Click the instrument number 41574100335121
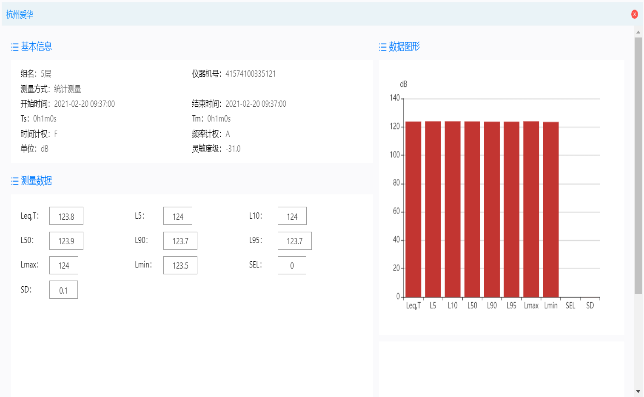 251,74
